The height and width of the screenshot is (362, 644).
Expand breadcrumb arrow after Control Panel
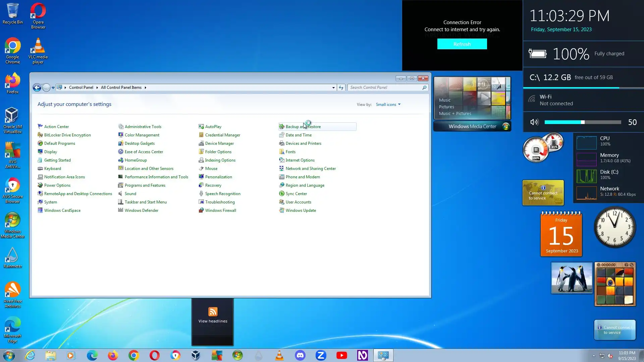pyautogui.click(x=97, y=87)
